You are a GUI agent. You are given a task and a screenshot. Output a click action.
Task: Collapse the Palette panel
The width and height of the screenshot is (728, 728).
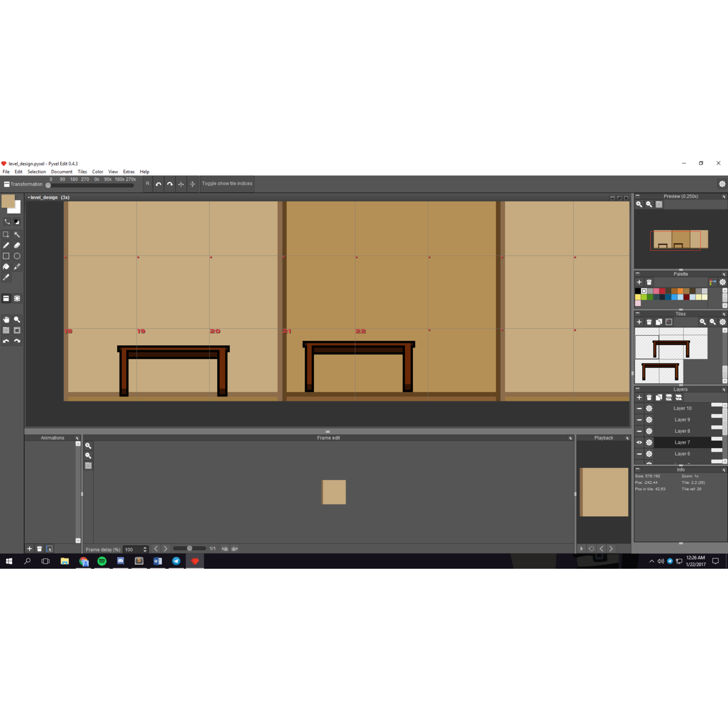click(638, 274)
